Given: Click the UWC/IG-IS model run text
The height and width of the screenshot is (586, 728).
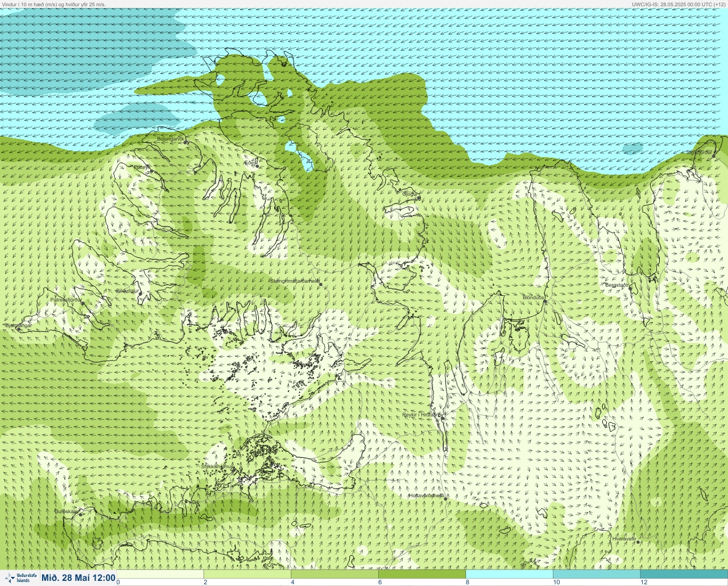Looking at the screenshot, I should (679, 4).
